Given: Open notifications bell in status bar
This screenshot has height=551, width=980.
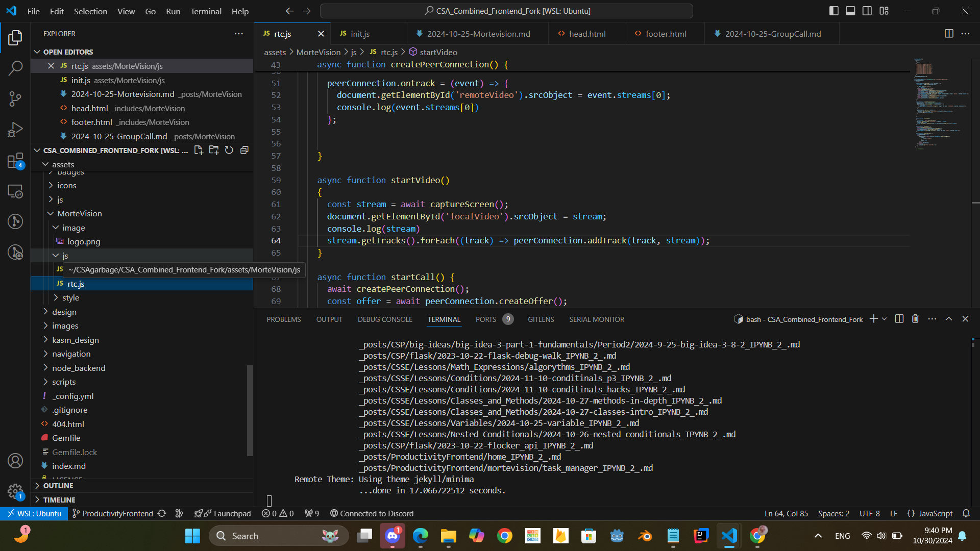Looking at the screenshot, I should point(966,513).
